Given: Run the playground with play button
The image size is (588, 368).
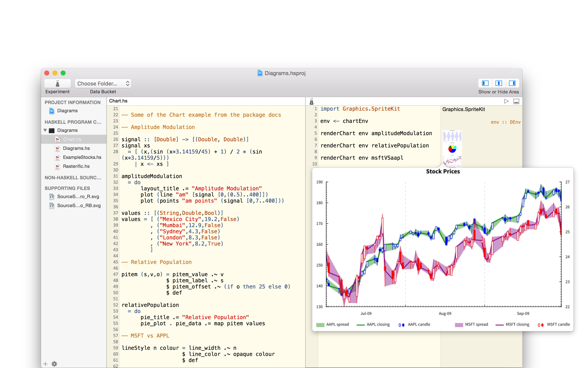Looking at the screenshot, I should click(506, 101).
